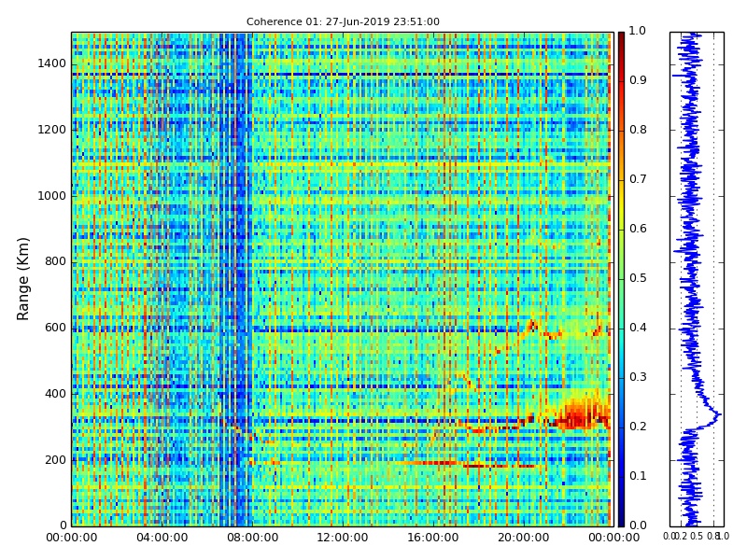Click the 200 range tick label
The width and height of the screenshot is (747, 560).
click(55, 460)
